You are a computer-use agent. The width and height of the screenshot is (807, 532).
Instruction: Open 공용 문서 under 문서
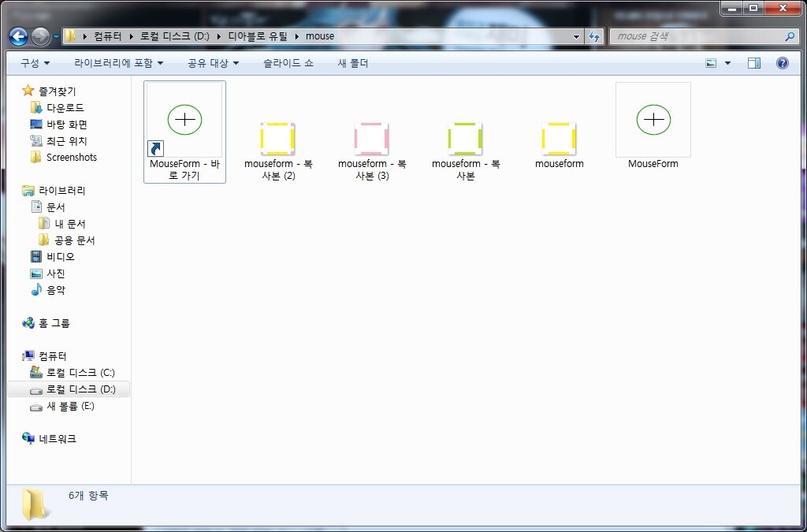coord(66,240)
